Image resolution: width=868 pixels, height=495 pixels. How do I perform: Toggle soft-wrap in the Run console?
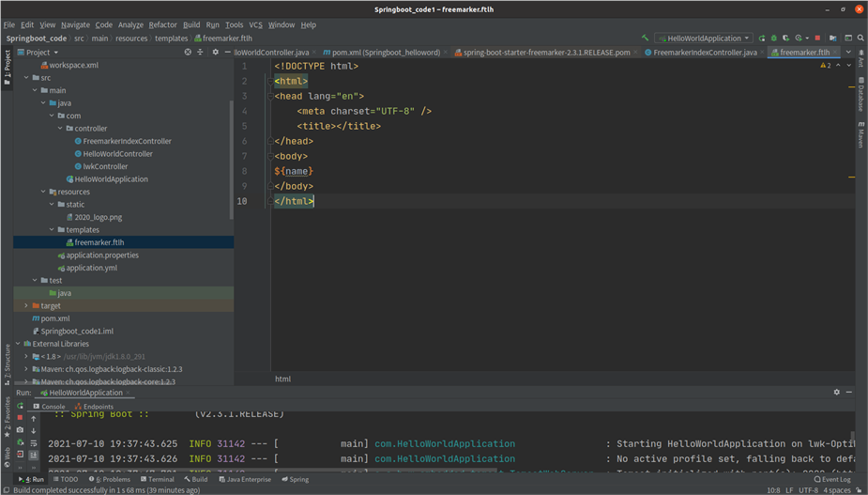pyautogui.click(x=33, y=443)
